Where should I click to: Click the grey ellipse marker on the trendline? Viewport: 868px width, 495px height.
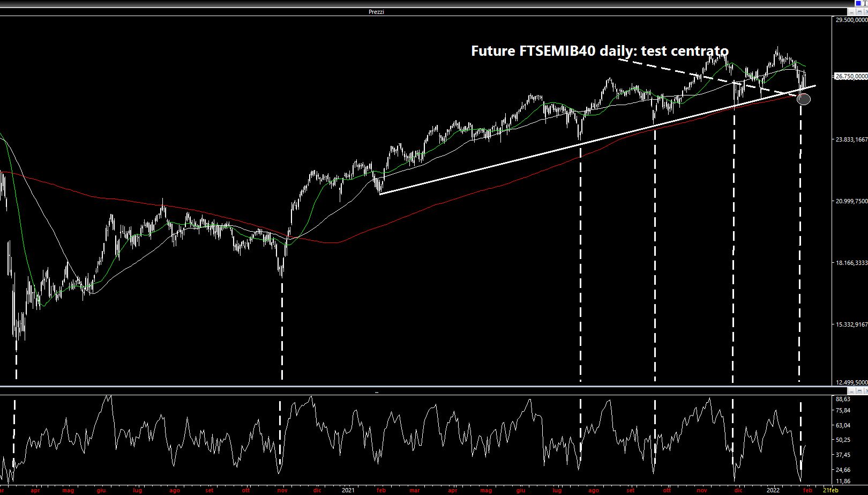pos(804,99)
